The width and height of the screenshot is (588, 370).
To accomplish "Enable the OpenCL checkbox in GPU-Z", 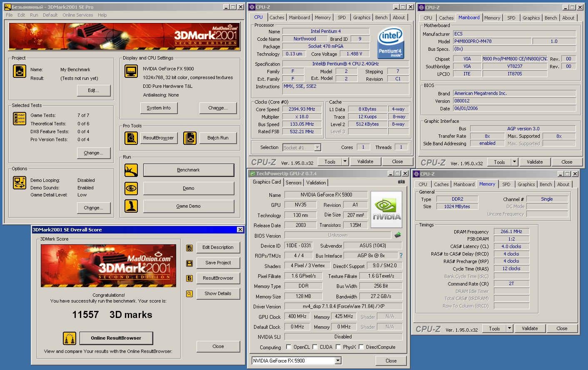I will coord(289,347).
